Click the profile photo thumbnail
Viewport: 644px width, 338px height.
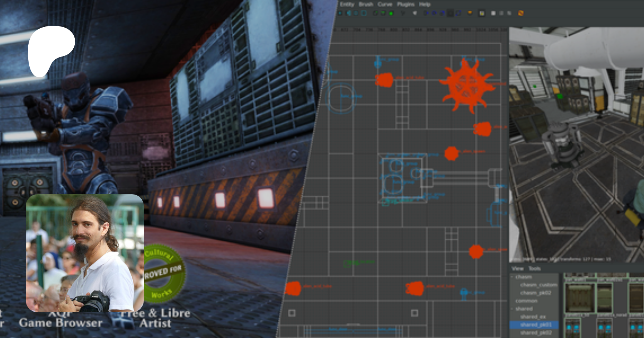(x=85, y=253)
